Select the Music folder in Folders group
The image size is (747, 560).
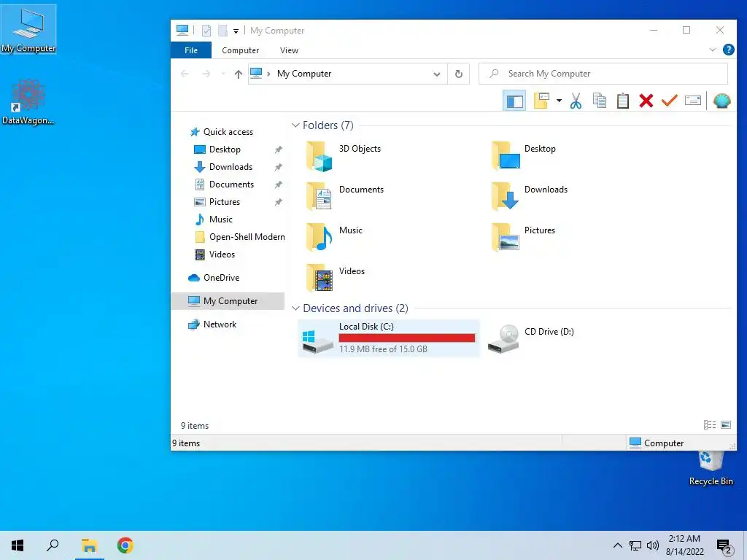click(335, 237)
